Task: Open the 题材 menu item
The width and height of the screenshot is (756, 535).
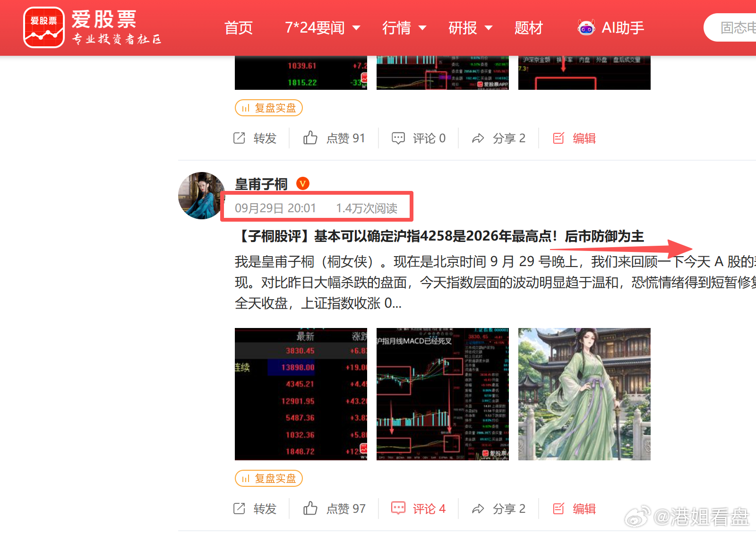Action: [x=529, y=28]
